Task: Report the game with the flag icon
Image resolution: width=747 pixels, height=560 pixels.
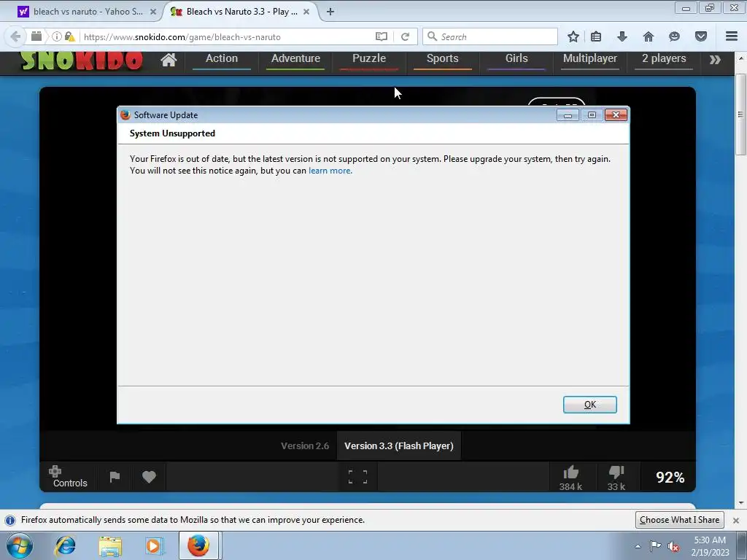Action: click(115, 477)
